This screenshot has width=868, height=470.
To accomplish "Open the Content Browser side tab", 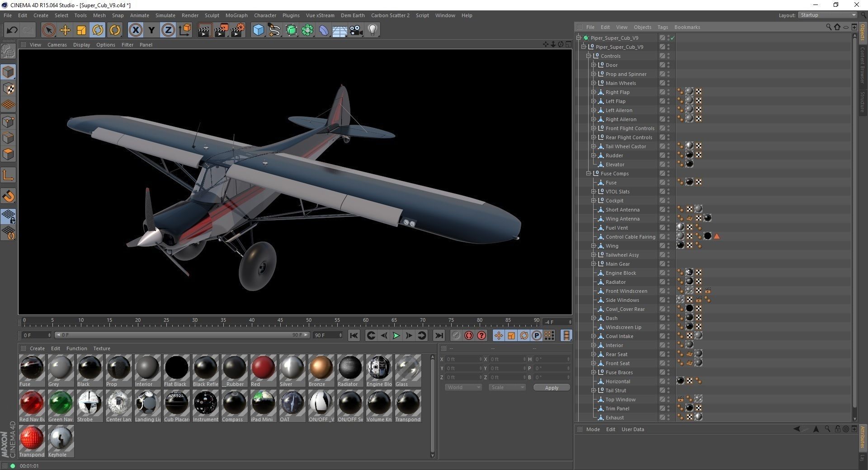I will (863, 65).
